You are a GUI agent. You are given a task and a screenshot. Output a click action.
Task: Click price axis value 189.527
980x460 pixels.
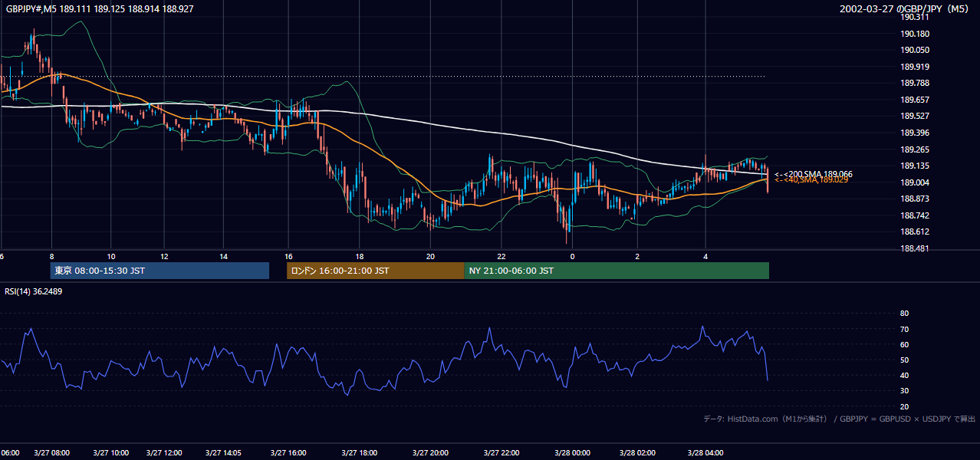pyautogui.click(x=915, y=117)
